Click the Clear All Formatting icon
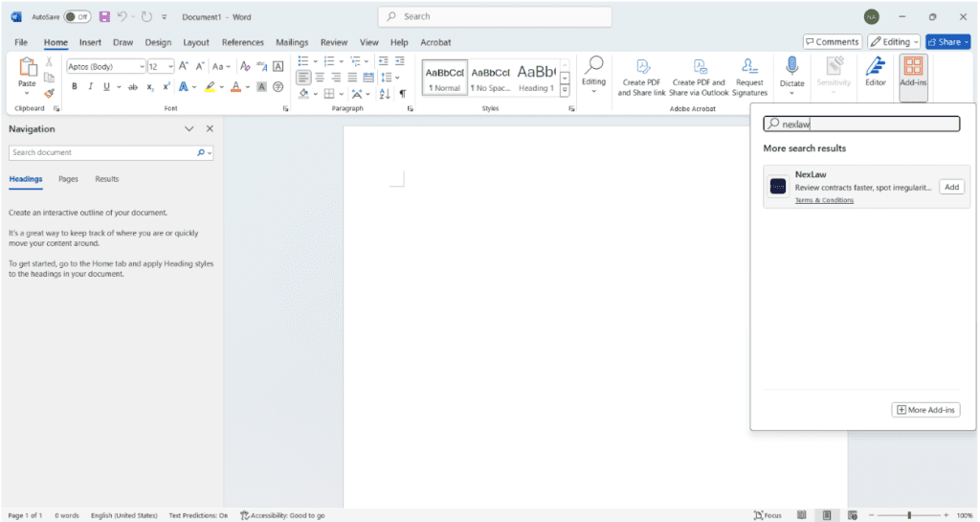 pos(245,66)
